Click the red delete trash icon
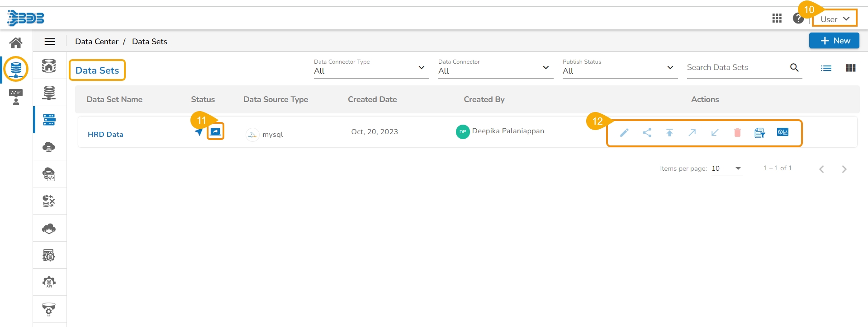 [x=737, y=132]
